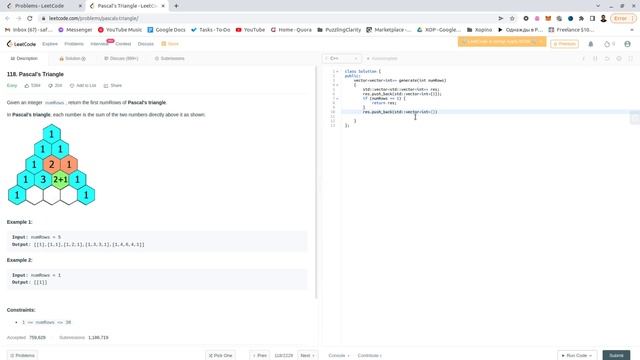Switch to the Solution tab
Screen dimensions: 640x360
tap(73, 59)
